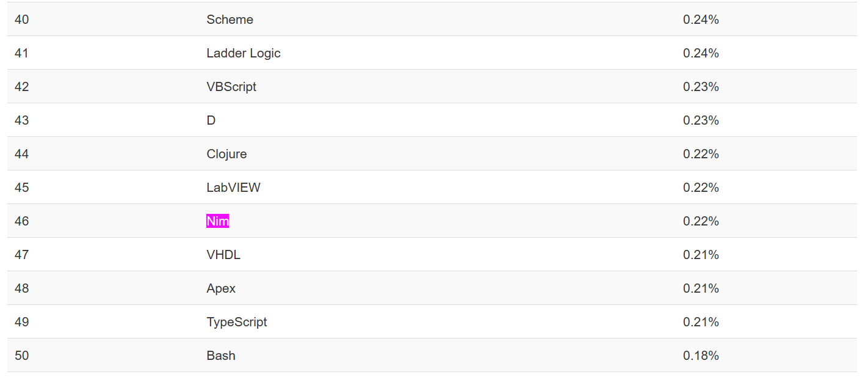Image resolution: width=868 pixels, height=377 pixels.
Task: Click the 0.21% rating for TypeScript
Action: point(701,322)
